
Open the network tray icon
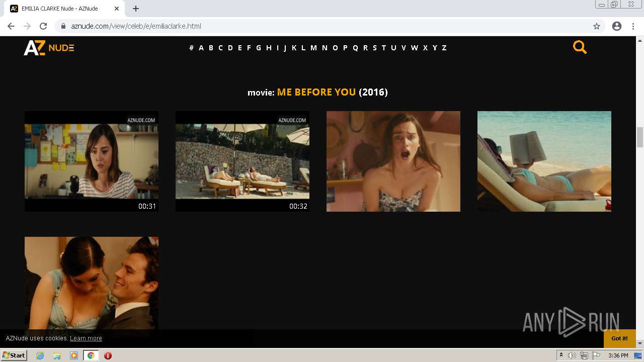[584, 355]
